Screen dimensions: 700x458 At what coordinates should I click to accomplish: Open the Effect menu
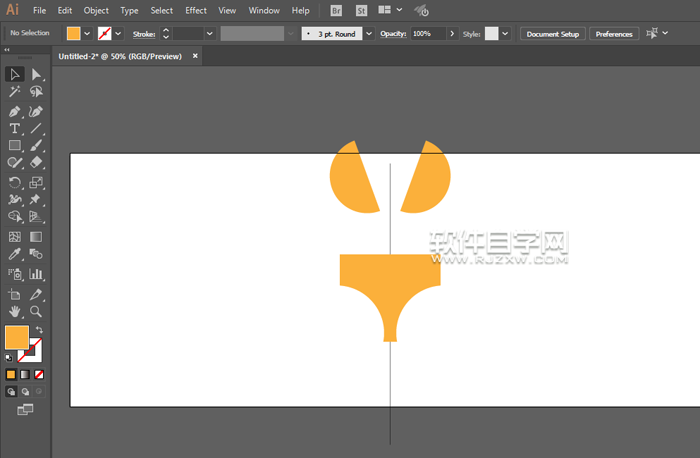click(196, 10)
